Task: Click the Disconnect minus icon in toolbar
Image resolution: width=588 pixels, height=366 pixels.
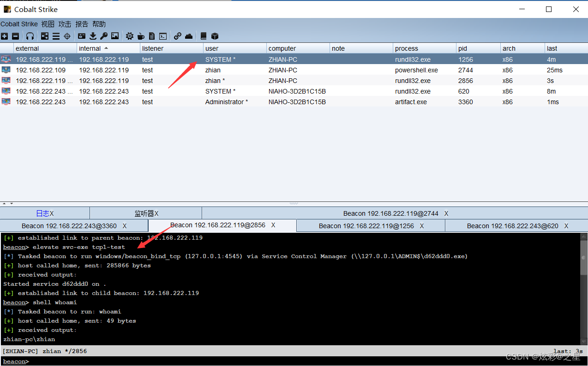Action: click(15, 36)
